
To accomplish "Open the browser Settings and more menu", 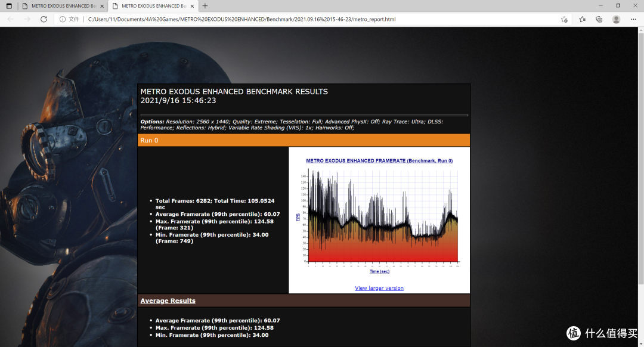I will pyautogui.click(x=633, y=19).
